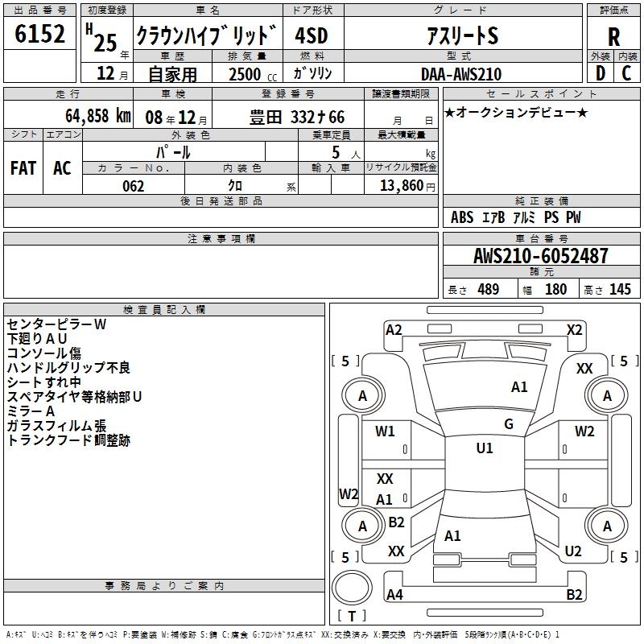This screenshot has width=644, height=644.
Task: Click the color number 062 cell
Action: (133, 186)
